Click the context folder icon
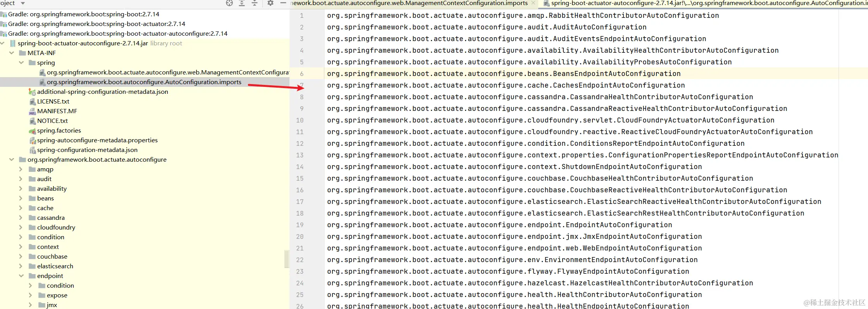The height and width of the screenshot is (309, 868). [32, 247]
